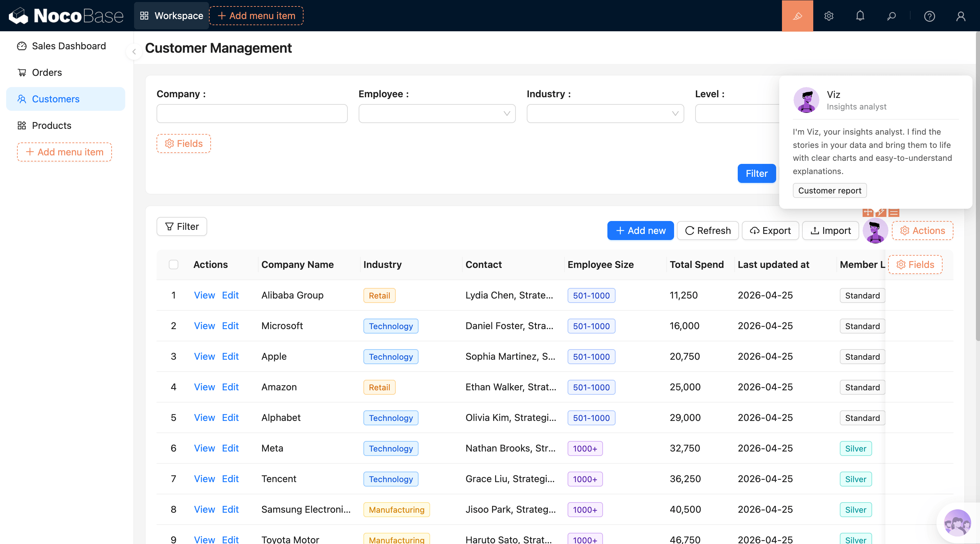
Task: Expand the Employee filter dropdown
Action: 437,114
